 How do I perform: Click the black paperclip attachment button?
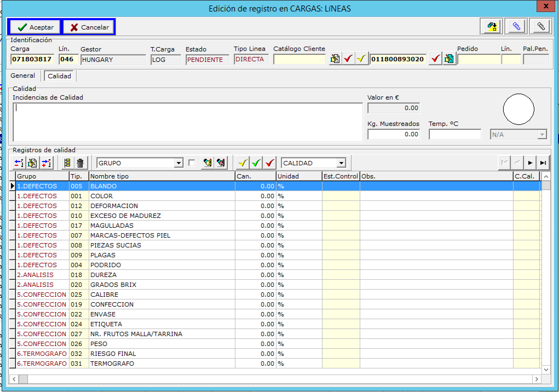tap(541, 27)
